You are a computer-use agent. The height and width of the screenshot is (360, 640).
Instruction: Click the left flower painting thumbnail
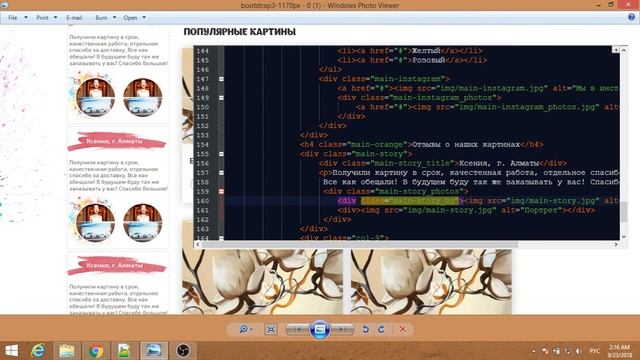262,282
